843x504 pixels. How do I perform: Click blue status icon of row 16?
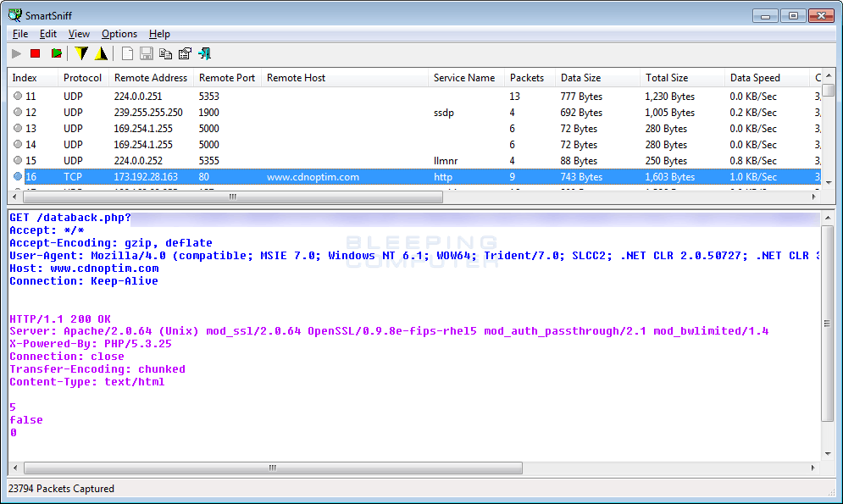tap(18, 177)
